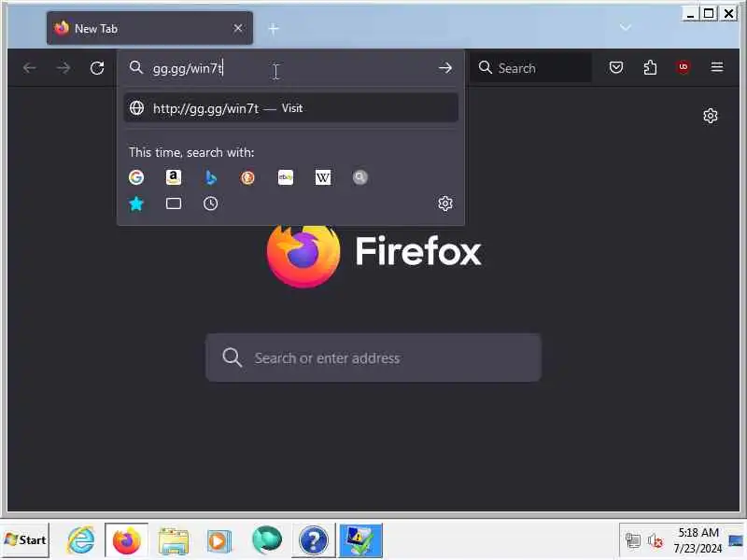747x560 pixels.
Task: Click the Back navigation arrow
Action: 30,68
